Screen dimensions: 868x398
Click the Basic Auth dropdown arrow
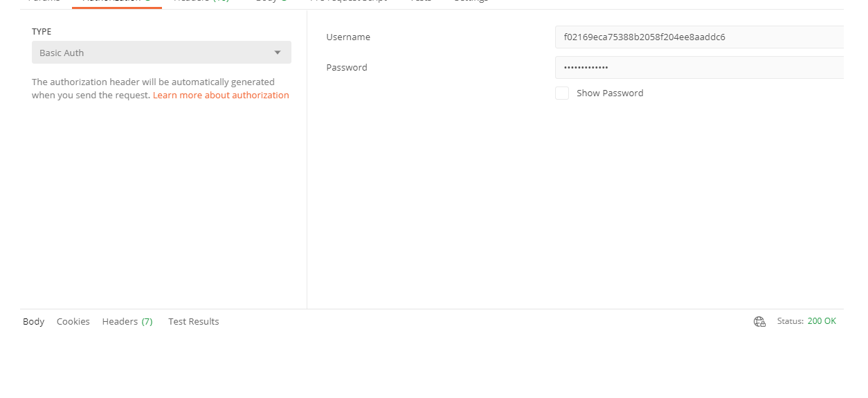coord(278,53)
